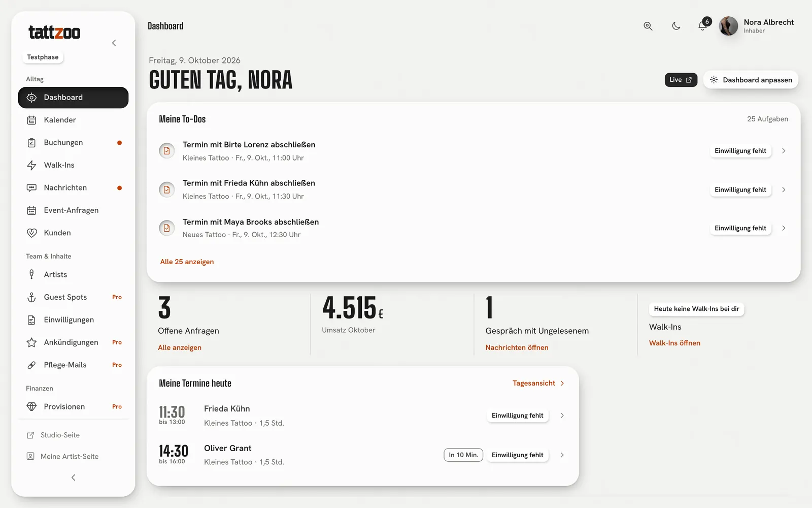Click the Event-Anfragen calendar icon
The image size is (812, 508).
tap(31, 210)
